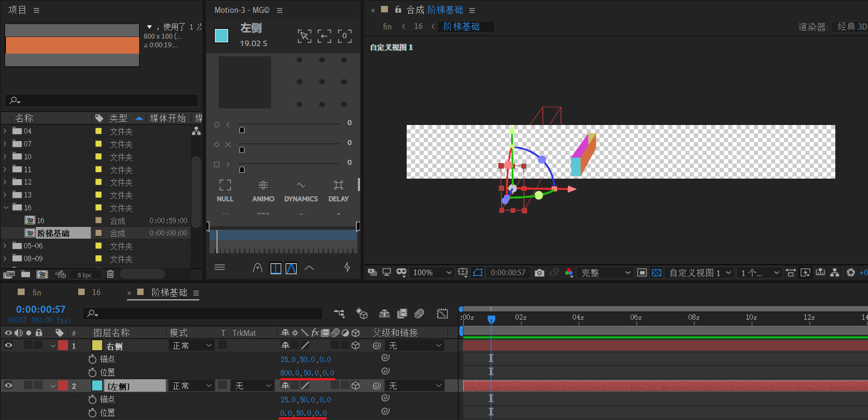Viewport: 868px width, 420px height.
Task: Click stopwatch for 左侧 layer 位置
Action: click(x=92, y=412)
